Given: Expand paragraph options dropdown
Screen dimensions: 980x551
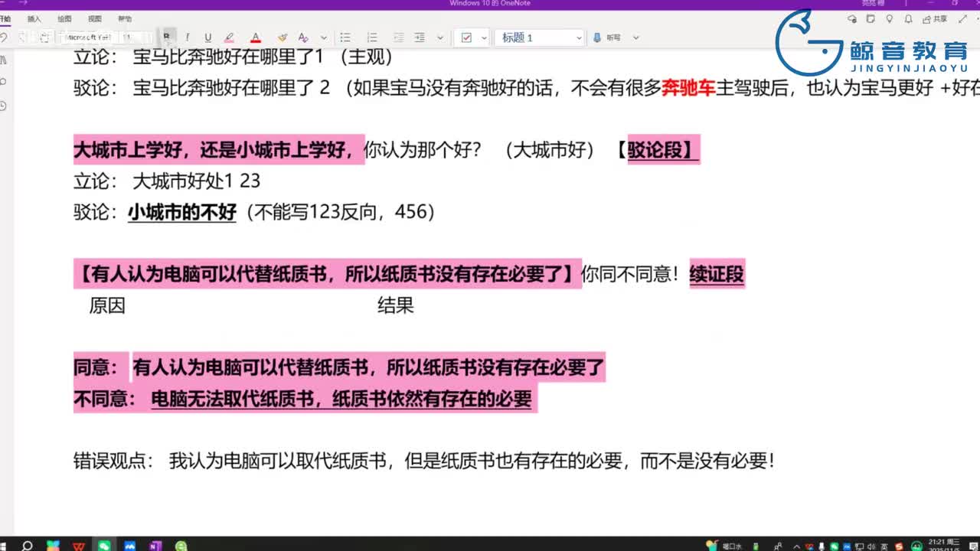Looking at the screenshot, I should coord(439,37).
